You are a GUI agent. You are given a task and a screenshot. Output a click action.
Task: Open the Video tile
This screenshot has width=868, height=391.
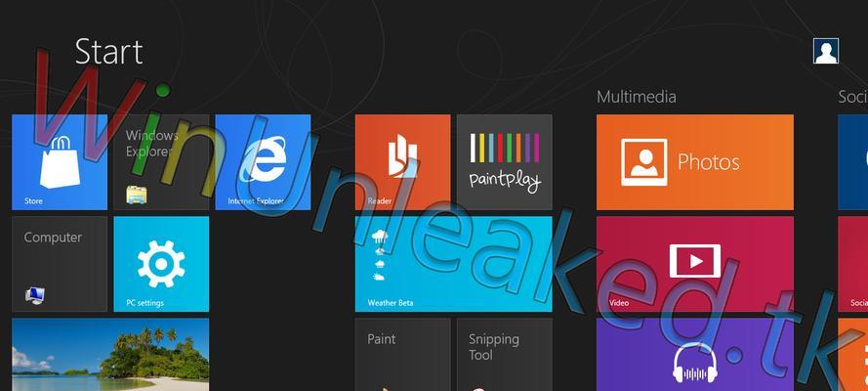[x=695, y=264]
